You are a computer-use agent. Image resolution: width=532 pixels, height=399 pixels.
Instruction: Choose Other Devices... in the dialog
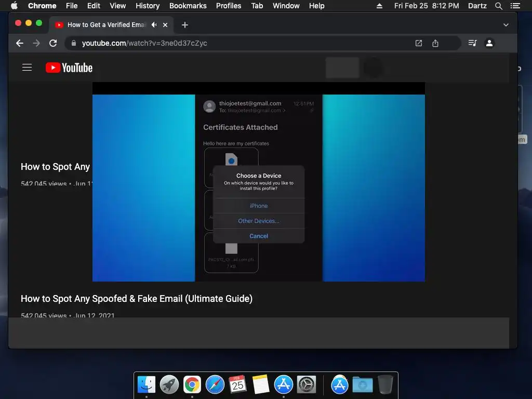click(259, 221)
